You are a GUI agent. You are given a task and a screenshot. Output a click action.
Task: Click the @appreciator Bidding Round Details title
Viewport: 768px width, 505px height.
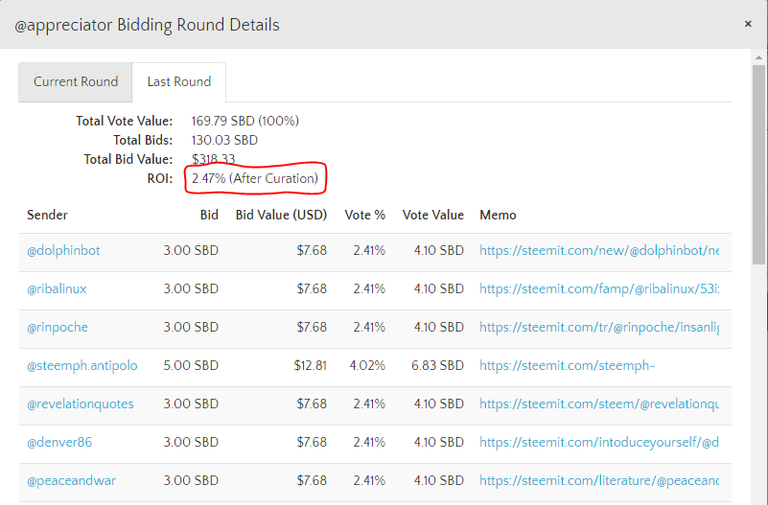pos(147,25)
